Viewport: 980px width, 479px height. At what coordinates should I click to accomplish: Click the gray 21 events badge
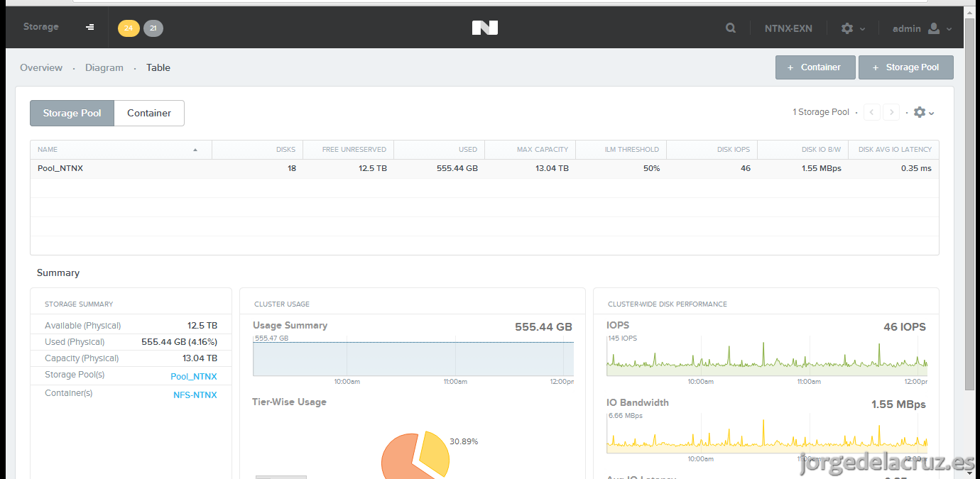[153, 28]
